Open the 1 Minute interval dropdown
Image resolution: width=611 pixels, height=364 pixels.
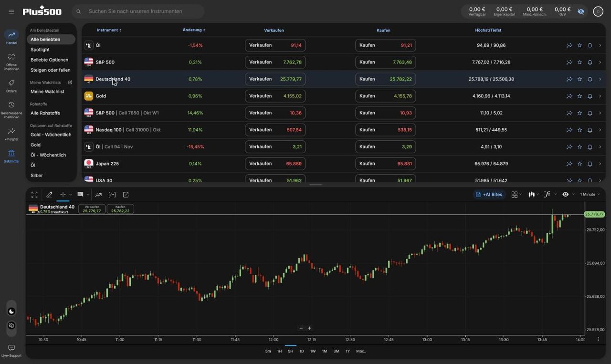pos(590,195)
